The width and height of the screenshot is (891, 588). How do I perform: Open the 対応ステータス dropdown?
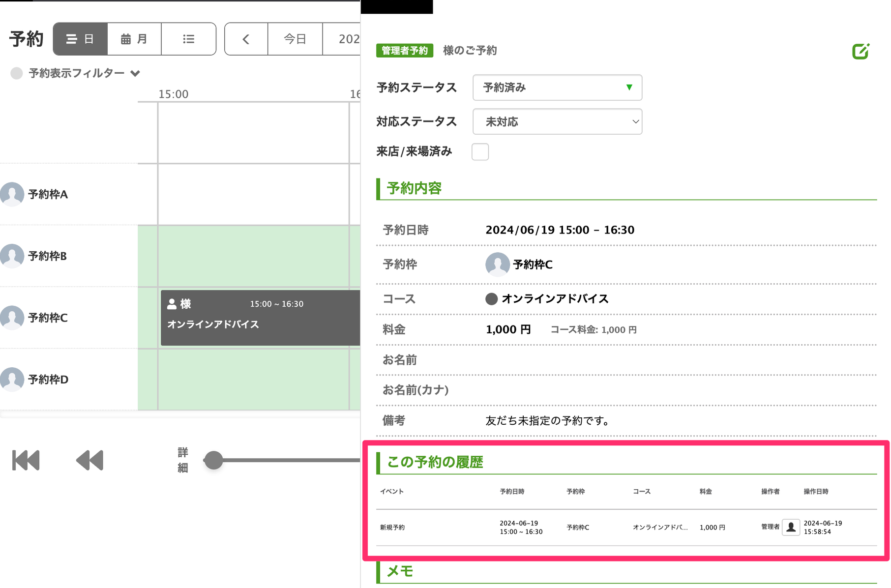coord(557,121)
